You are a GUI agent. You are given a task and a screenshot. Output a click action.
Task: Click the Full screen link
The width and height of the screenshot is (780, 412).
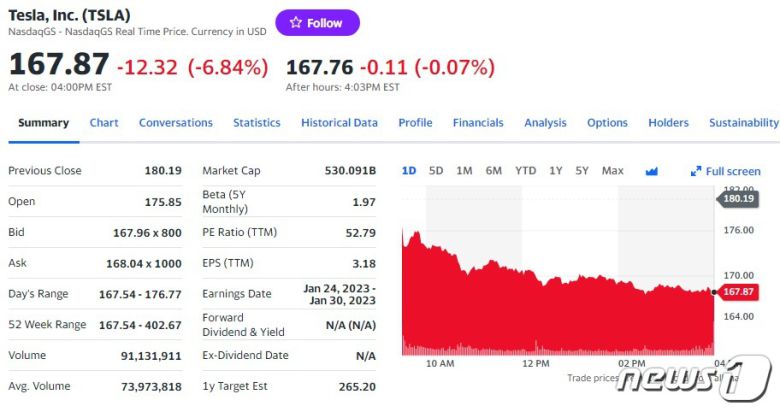tap(733, 171)
